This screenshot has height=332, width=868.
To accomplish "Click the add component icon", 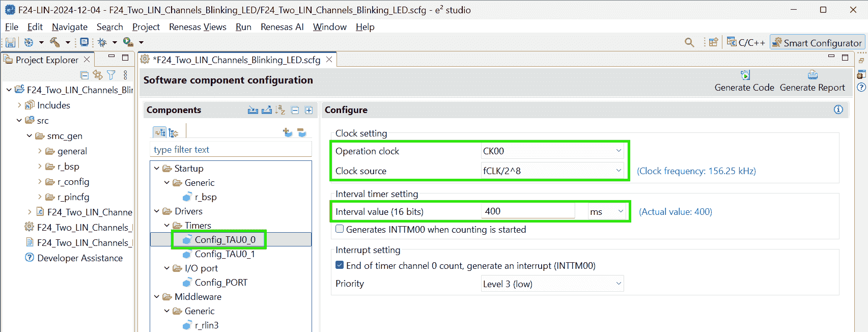I will point(288,132).
